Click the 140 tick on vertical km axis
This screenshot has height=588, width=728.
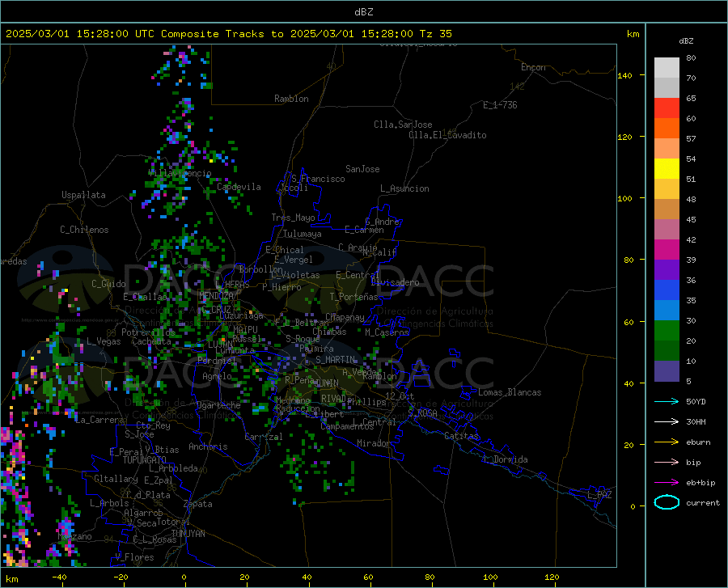625,75
